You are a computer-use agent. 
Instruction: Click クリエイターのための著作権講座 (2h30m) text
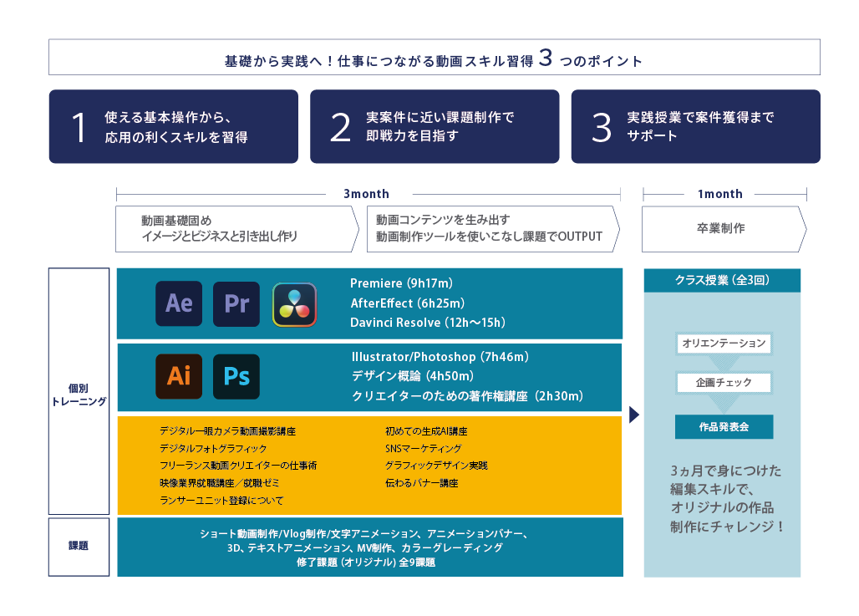pos(467,395)
